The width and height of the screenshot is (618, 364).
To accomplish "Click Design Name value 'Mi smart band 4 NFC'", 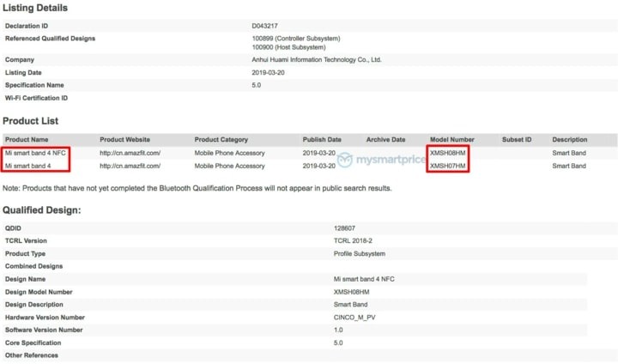I will [x=364, y=279].
